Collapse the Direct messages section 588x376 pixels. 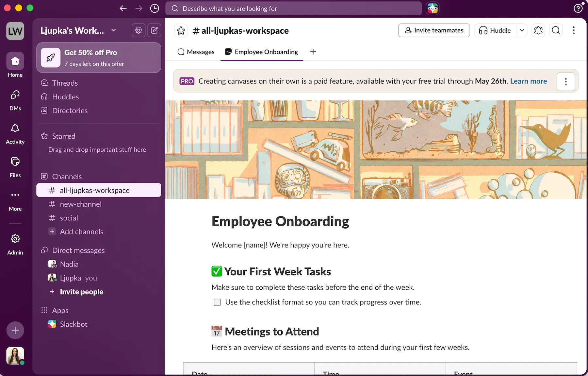point(78,250)
